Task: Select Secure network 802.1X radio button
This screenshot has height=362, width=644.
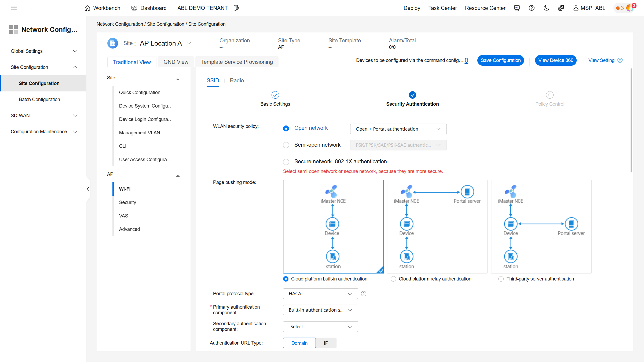Action: click(286, 162)
